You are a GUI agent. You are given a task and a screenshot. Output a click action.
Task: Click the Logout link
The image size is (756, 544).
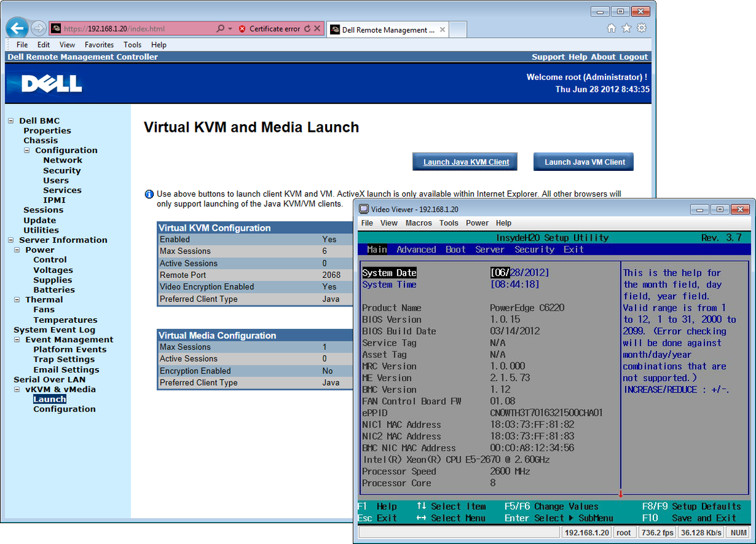633,56
